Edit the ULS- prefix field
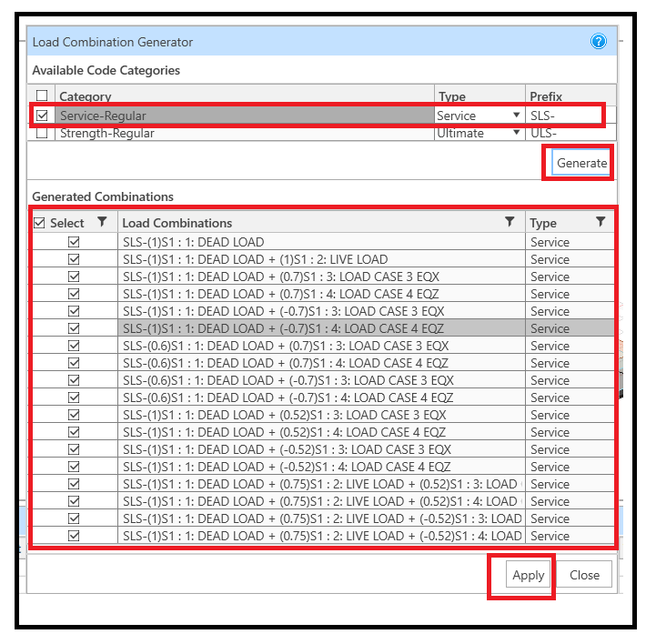Viewport: 646px width, 644px height. [570, 133]
